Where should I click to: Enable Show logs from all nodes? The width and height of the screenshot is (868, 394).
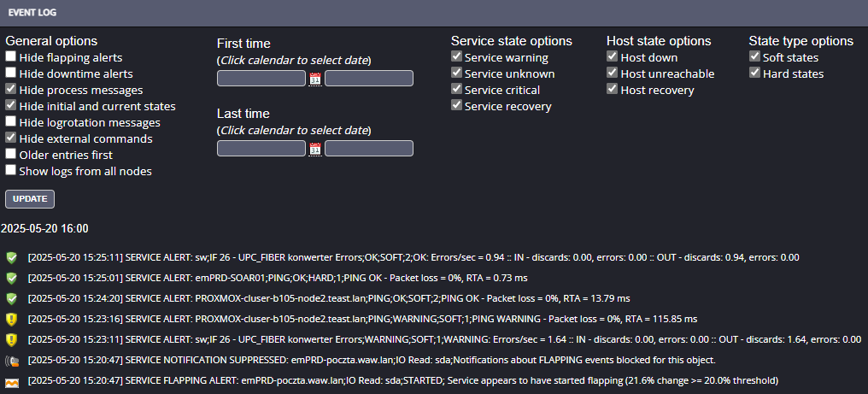tap(11, 171)
